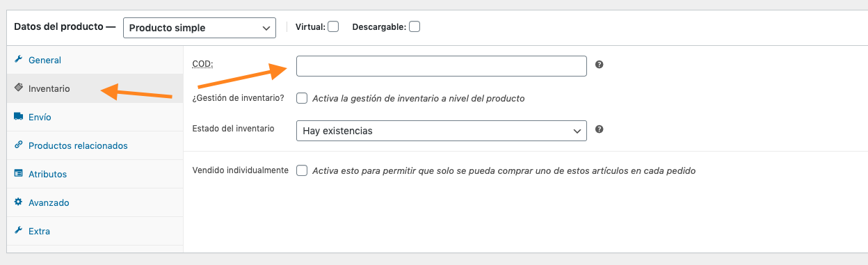Select the Productos relacionados tab
The height and width of the screenshot is (265, 868).
click(x=95, y=145)
